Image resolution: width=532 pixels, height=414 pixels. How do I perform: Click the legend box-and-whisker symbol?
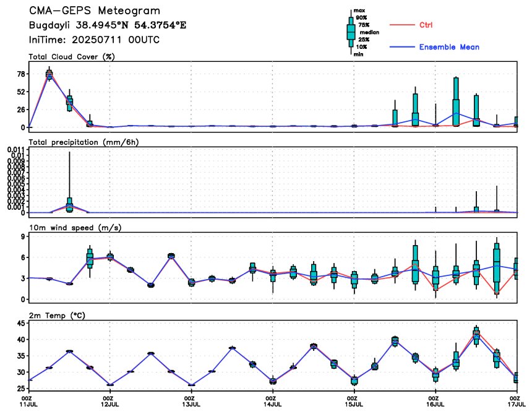click(351, 32)
